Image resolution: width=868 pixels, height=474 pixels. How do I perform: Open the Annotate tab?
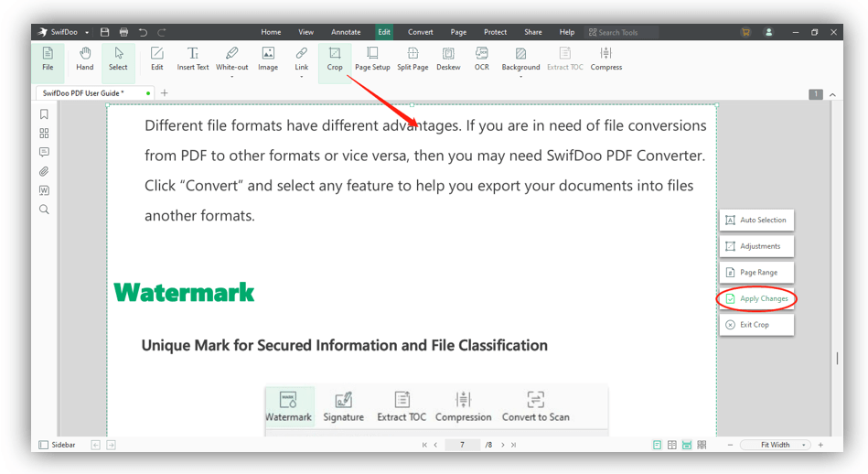(x=346, y=32)
